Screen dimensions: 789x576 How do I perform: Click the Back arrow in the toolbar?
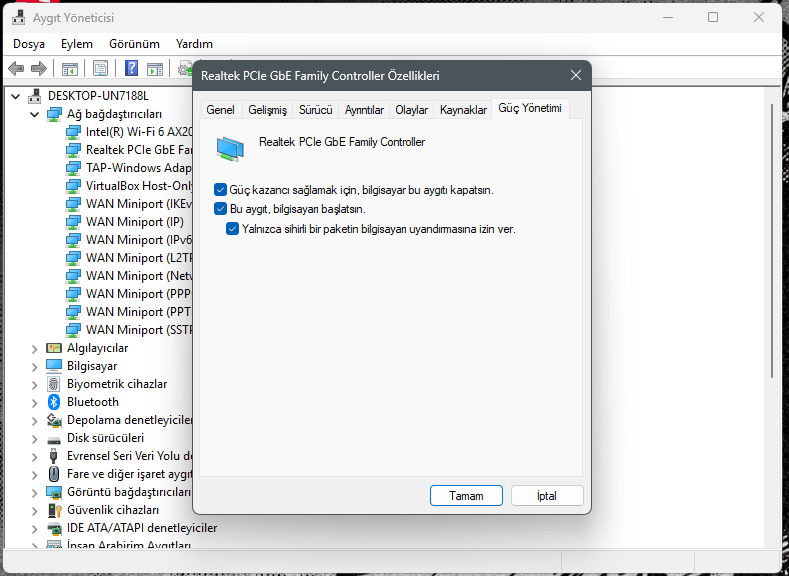click(x=16, y=68)
